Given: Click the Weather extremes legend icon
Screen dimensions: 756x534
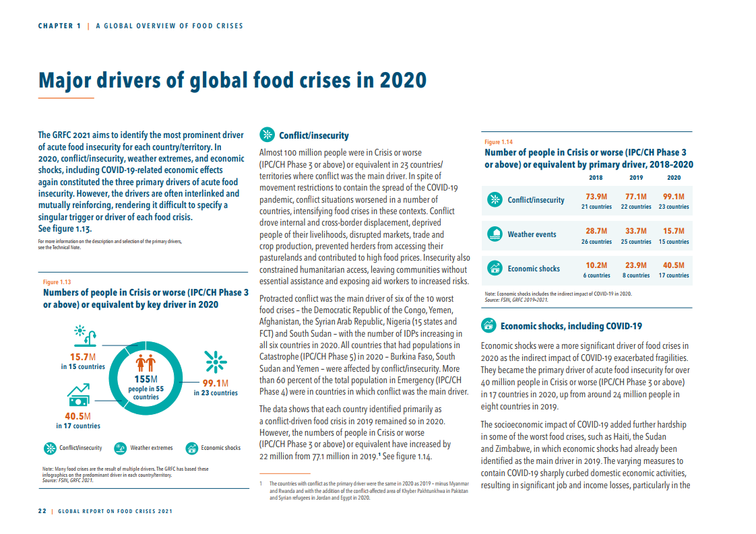Looking at the screenshot, I should tap(121, 448).
